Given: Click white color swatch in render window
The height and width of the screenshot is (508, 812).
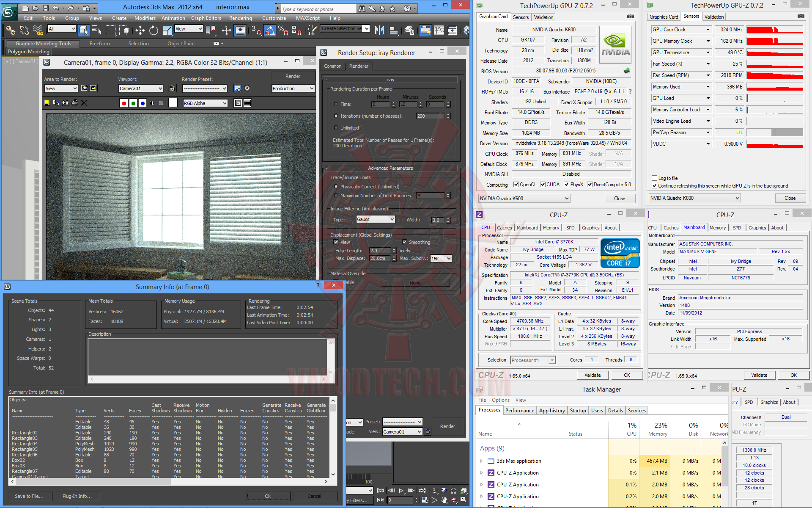Looking at the screenshot, I should (173, 103).
